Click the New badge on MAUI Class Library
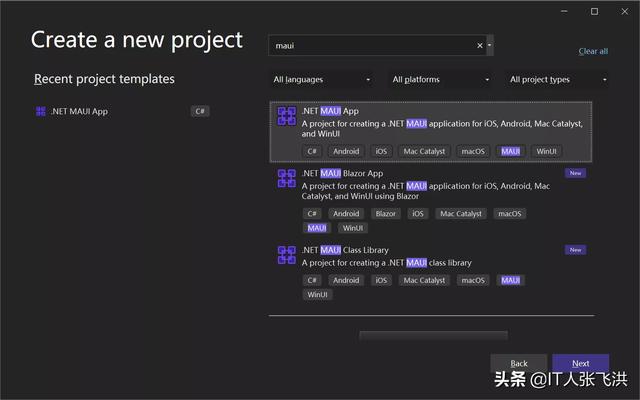The width and height of the screenshot is (640, 400). [576, 250]
